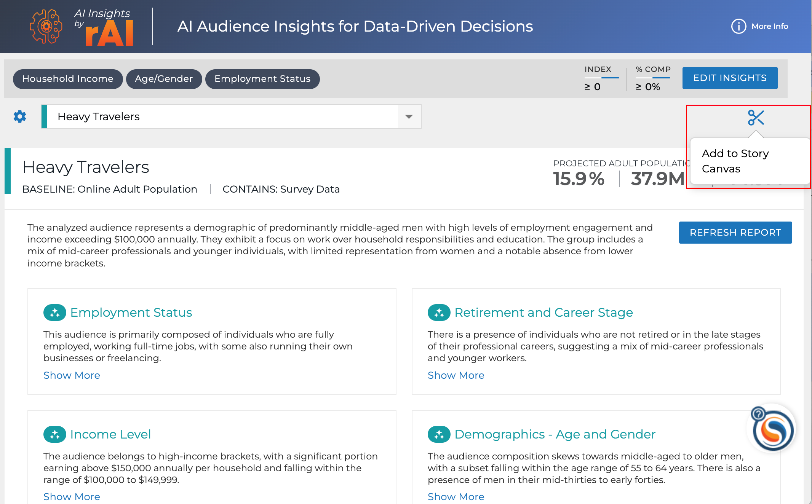Click the sparkle icon next to Retirement and Career Stage
The height and width of the screenshot is (504, 812).
click(x=439, y=313)
